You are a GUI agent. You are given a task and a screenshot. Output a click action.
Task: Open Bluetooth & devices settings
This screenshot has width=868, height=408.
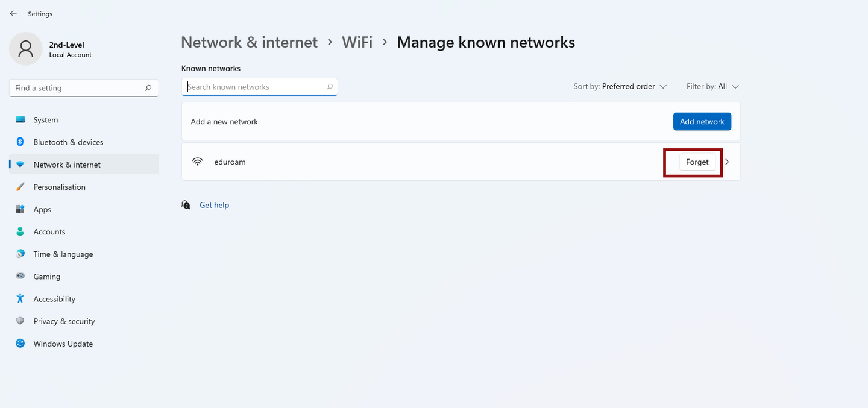pos(84,142)
